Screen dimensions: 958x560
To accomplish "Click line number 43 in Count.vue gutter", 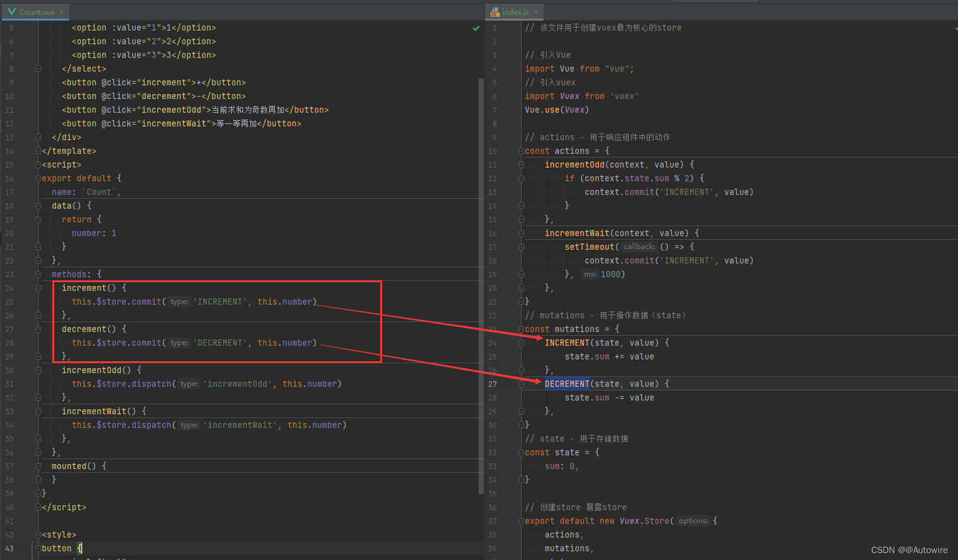I will pyautogui.click(x=9, y=548).
